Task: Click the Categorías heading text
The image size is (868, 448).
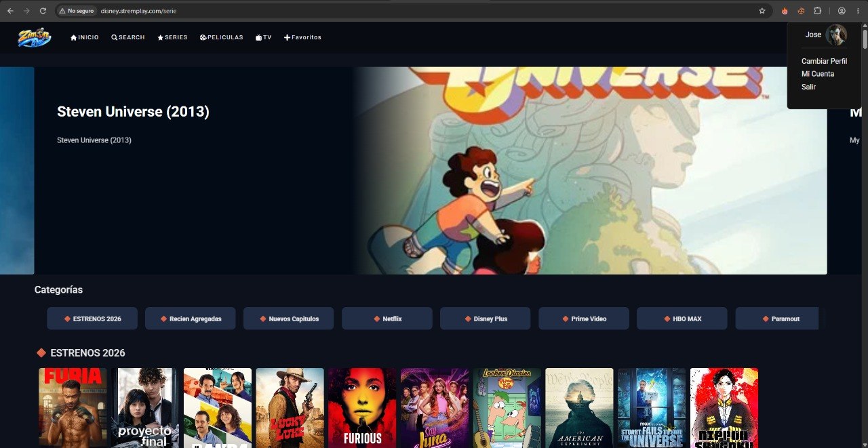Action: click(x=58, y=290)
